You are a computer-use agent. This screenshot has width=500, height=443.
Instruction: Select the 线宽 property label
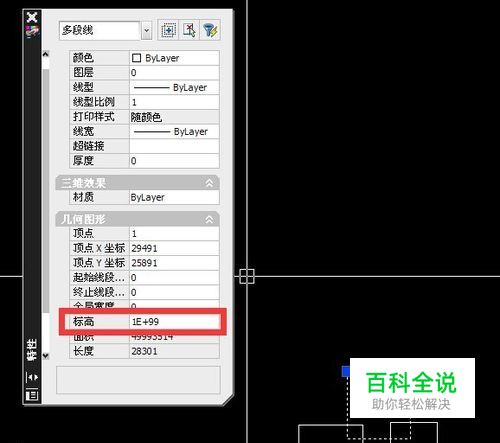(83, 132)
